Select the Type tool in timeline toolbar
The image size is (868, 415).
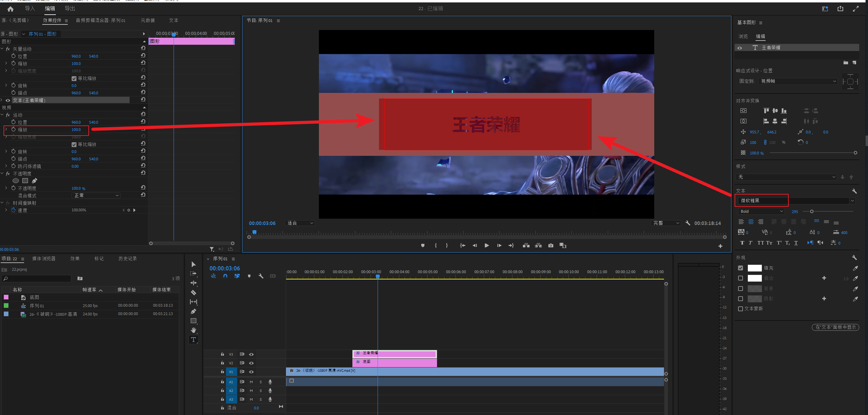[x=193, y=340]
